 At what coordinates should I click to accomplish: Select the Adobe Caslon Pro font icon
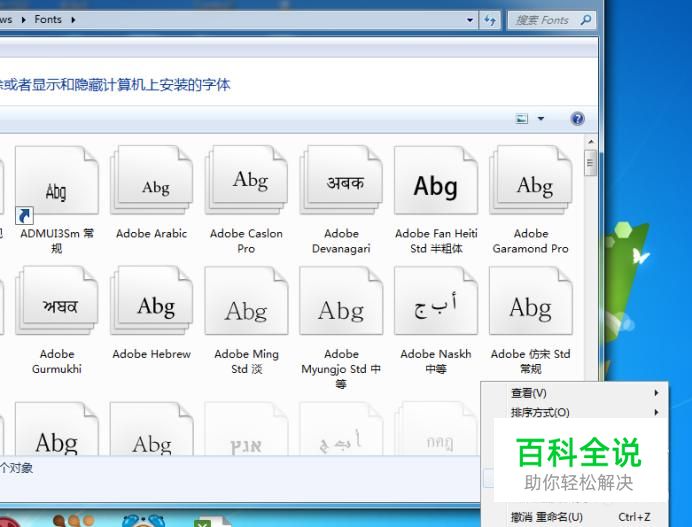pyautogui.click(x=246, y=181)
